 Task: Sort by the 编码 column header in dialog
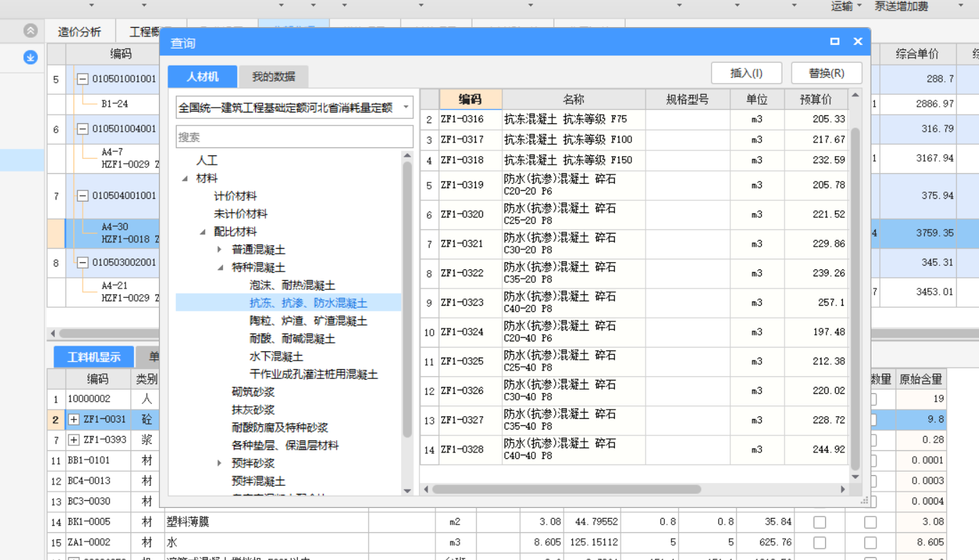point(470,99)
